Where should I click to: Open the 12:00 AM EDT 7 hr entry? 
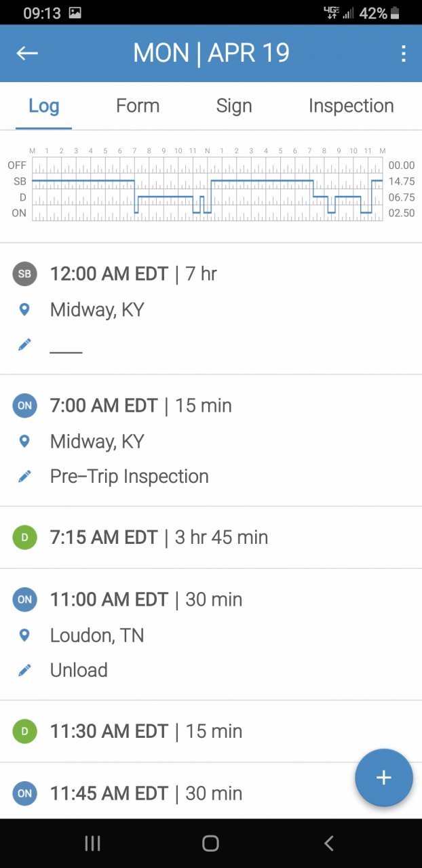point(133,274)
